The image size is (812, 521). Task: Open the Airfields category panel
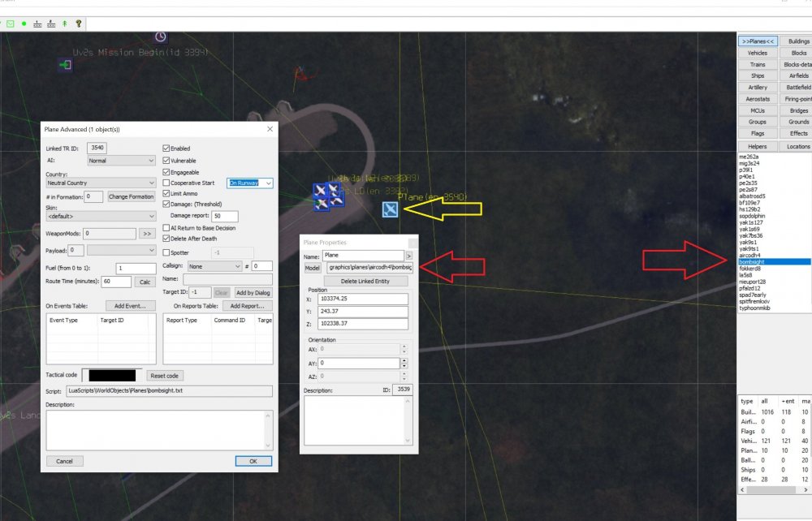(x=797, y=75)
